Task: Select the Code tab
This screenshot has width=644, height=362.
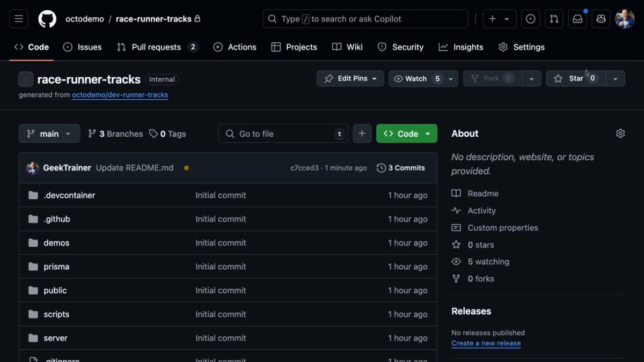Action: pyautogui.click(x=32, y=47)
